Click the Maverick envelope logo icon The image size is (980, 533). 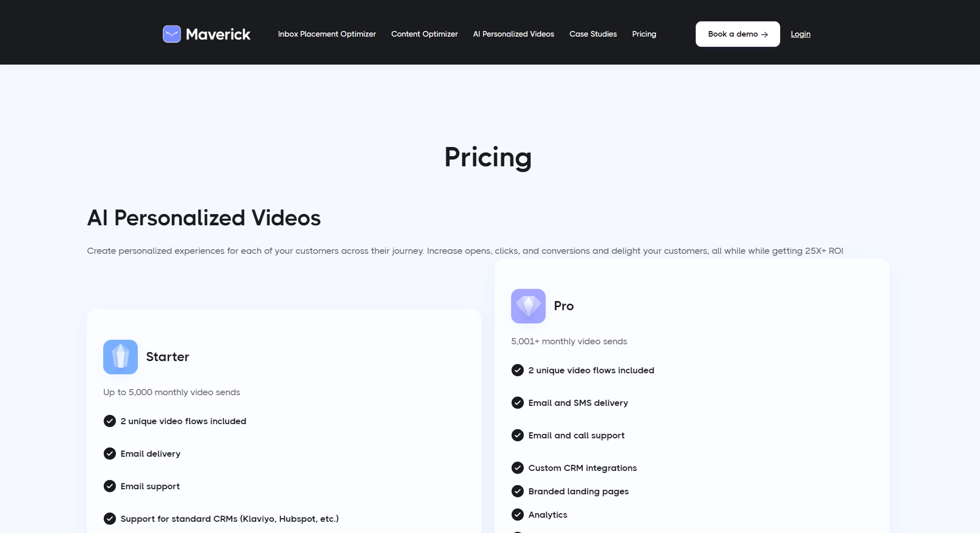click(172, 34)
